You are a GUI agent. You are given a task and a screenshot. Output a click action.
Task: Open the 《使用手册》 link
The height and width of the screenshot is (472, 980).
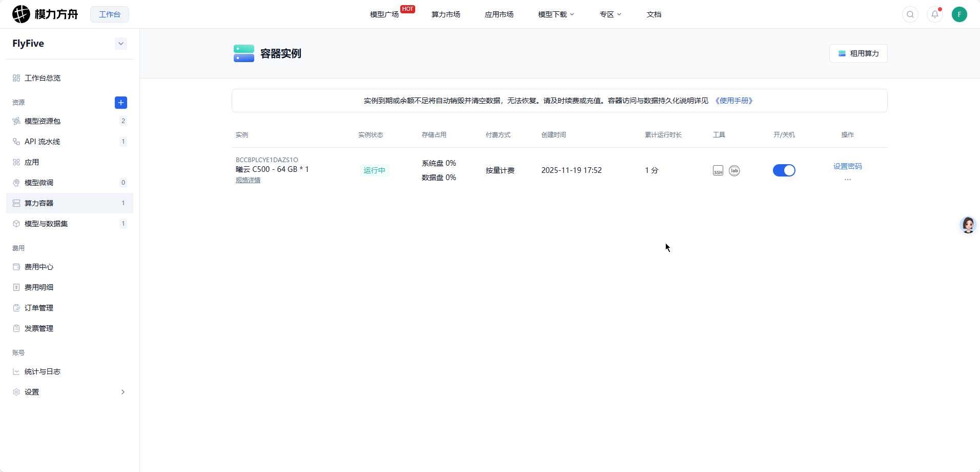(733, 101)
